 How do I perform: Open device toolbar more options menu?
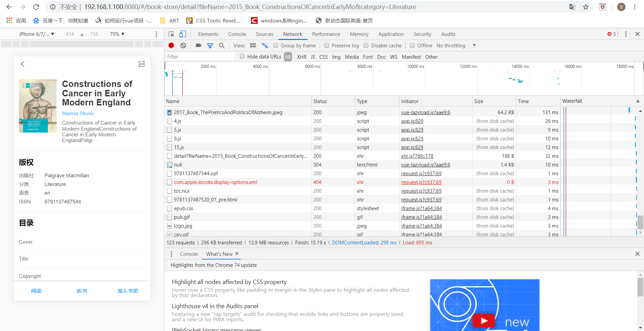pyautogui.click(x=156, y=34)
